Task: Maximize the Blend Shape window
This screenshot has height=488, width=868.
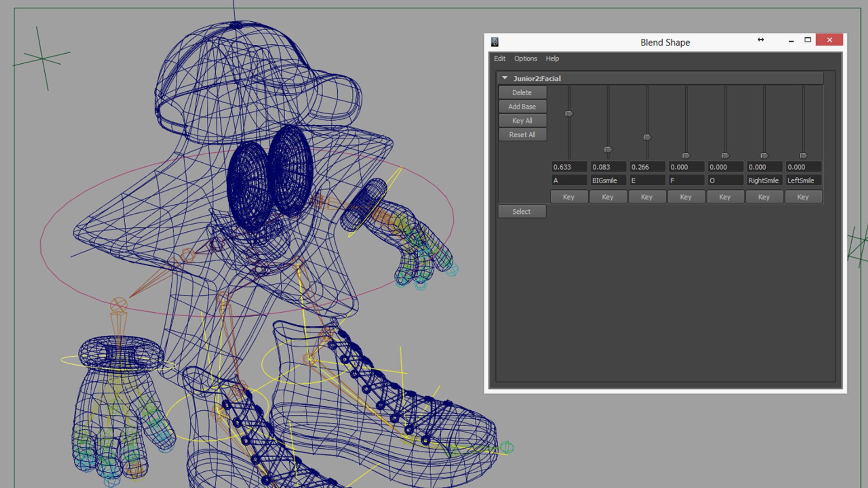Action: (807, 40)
